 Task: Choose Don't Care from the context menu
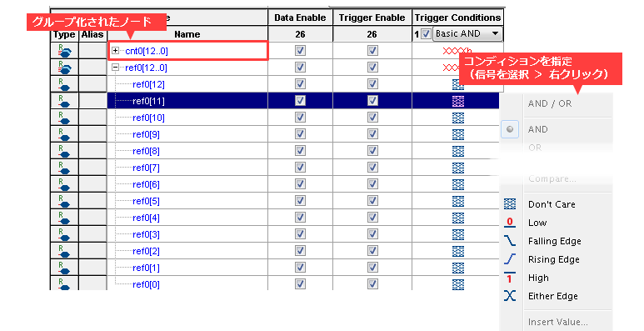point(552,204)
